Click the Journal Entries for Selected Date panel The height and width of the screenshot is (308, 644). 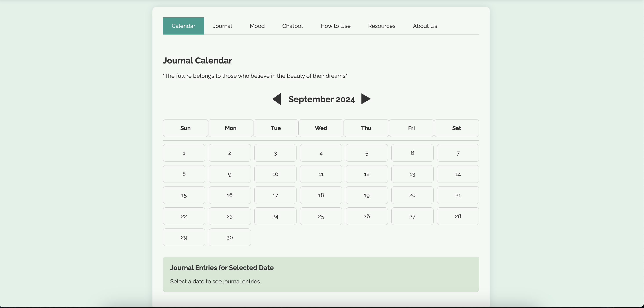[321, 274]
